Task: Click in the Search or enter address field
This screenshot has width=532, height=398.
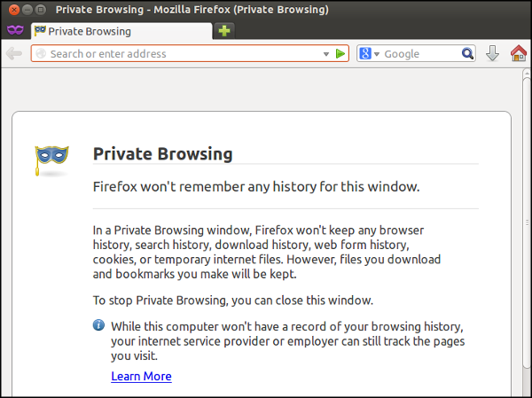Action: pyautogui.click(x=177, y=54)
